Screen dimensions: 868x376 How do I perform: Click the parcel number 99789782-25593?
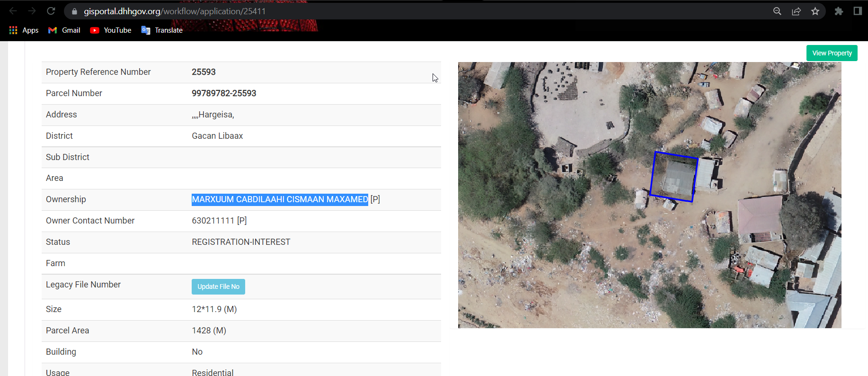point(224,93)
